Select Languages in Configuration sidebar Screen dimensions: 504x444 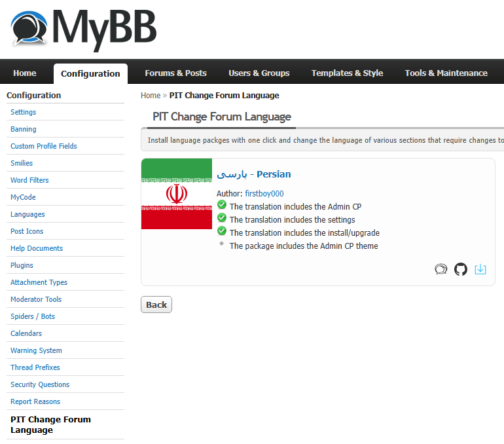[27, 214]
